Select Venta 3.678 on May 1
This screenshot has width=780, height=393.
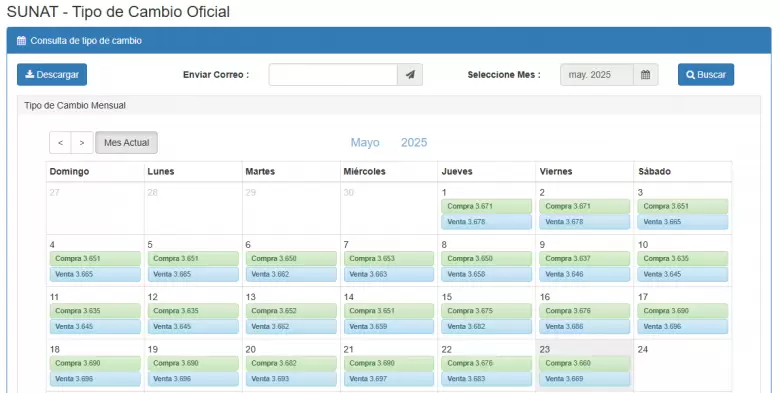[487, 222]
